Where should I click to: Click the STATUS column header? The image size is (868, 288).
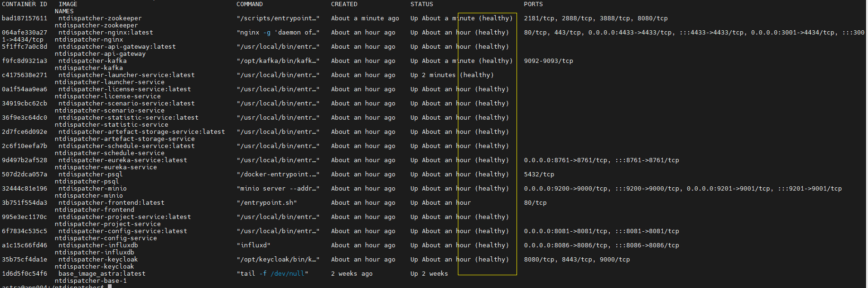pos(422,4)
